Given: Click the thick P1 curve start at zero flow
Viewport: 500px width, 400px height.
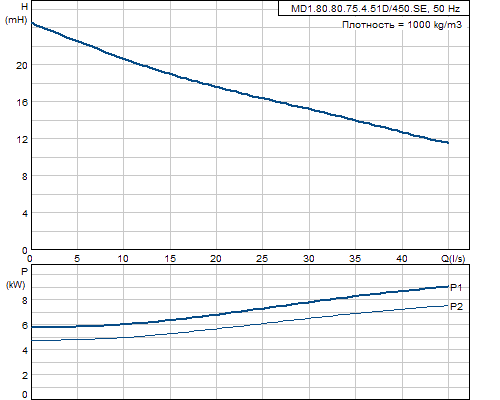Looking at the screenshot, I should tap(32, 327).
